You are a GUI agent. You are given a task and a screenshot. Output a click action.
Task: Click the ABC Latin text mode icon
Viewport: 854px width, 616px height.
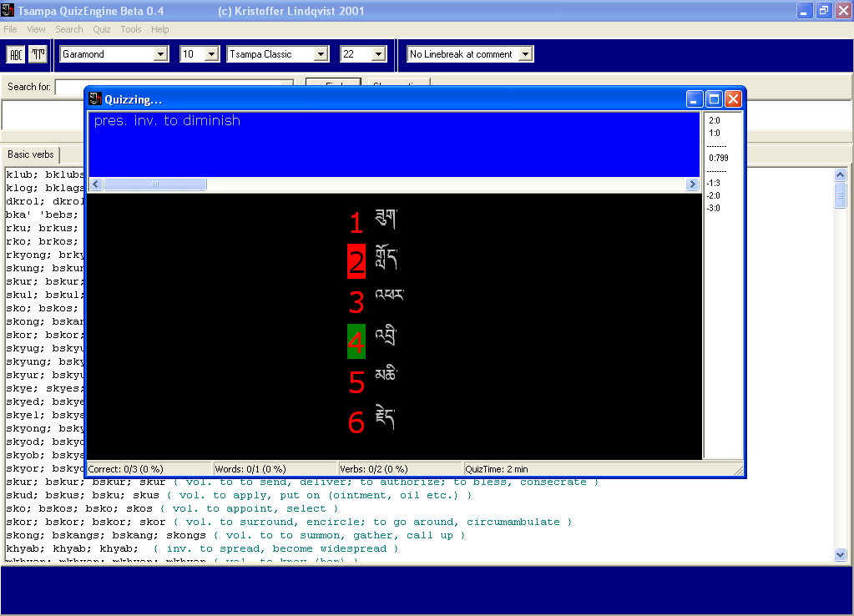(x=16, y=54)
